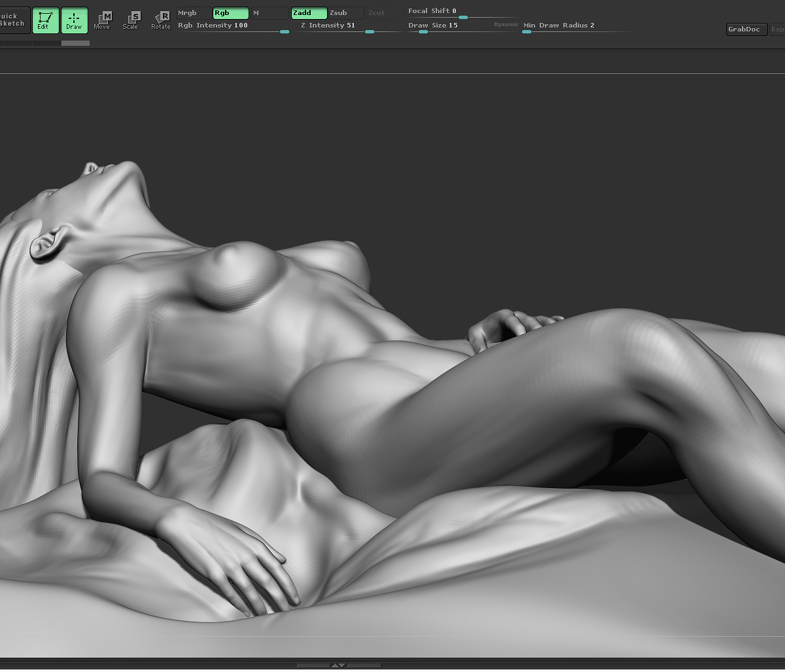
Task: Toggle Rgb painting mode
Action: (231, 13)
